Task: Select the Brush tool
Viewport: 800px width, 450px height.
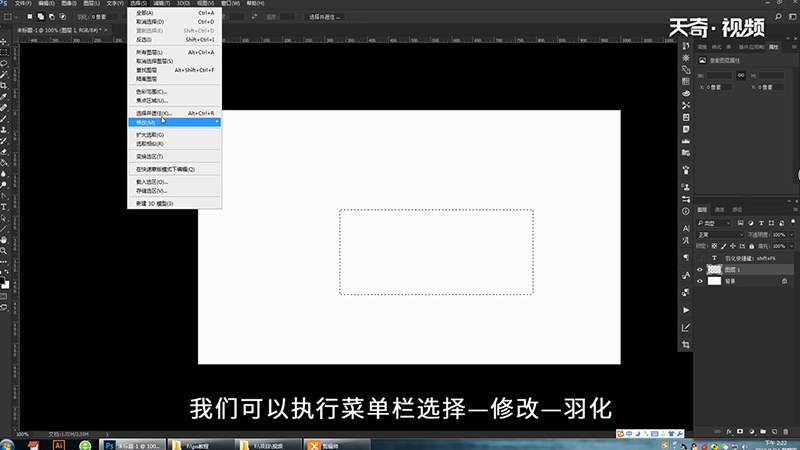Action: tap(4, 119)
